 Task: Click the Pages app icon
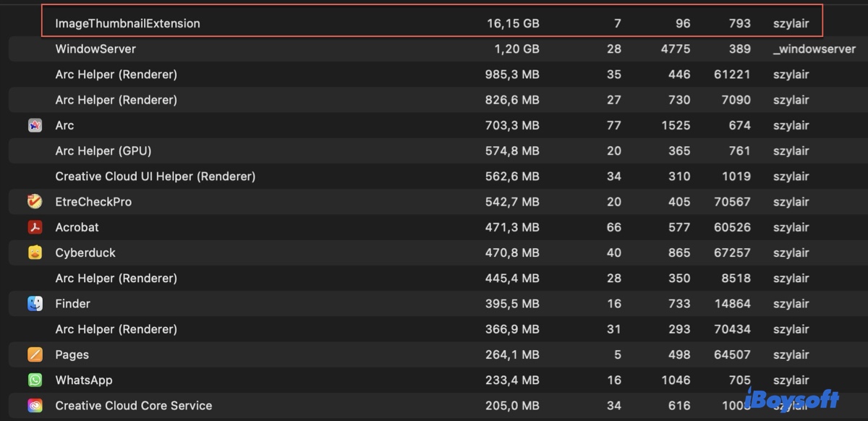[35, 354]
